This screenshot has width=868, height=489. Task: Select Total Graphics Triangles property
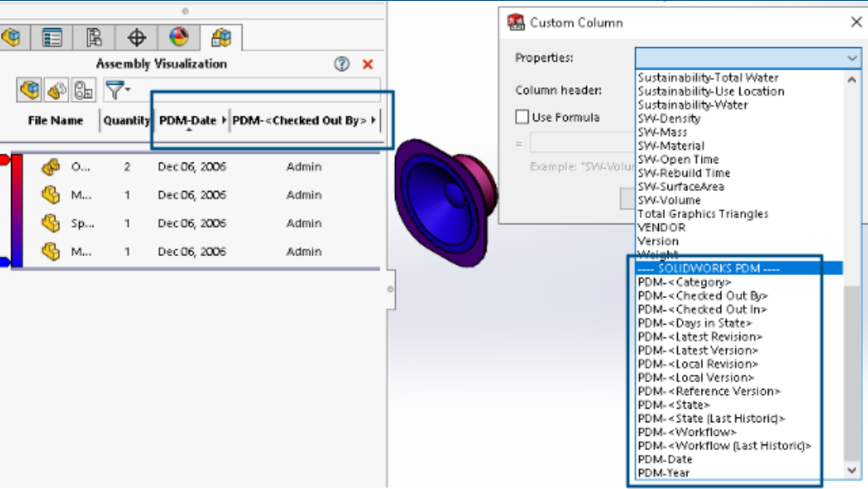tap(703, 214)
